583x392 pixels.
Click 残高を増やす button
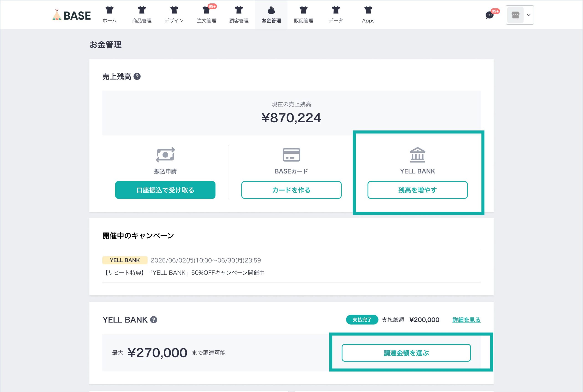tap(417, 190)
